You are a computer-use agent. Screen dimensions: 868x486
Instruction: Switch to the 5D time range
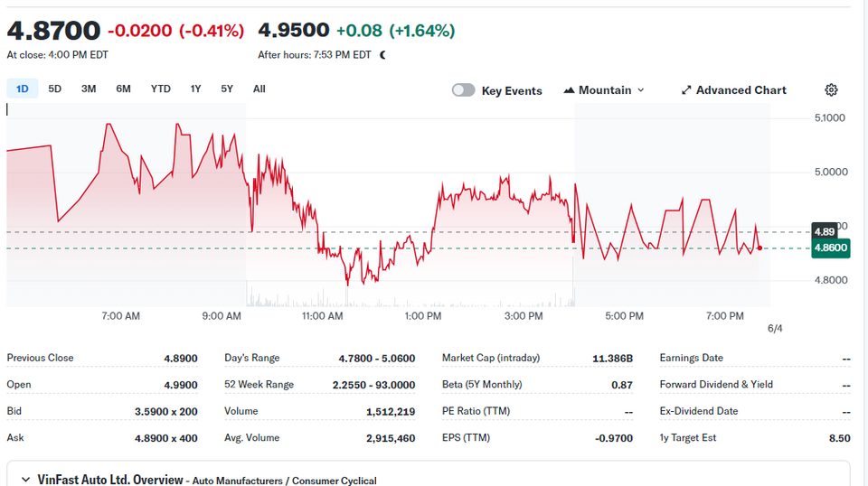pos(55,89)
